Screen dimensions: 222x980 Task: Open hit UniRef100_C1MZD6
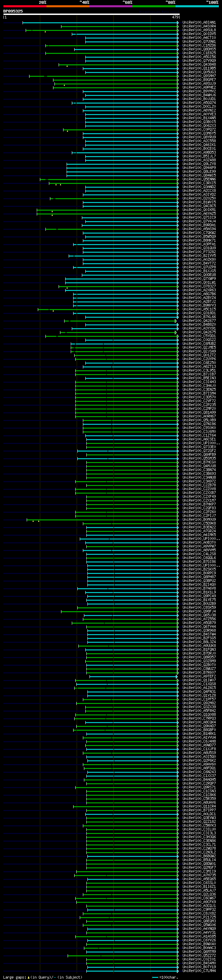(x=199, y=45)
